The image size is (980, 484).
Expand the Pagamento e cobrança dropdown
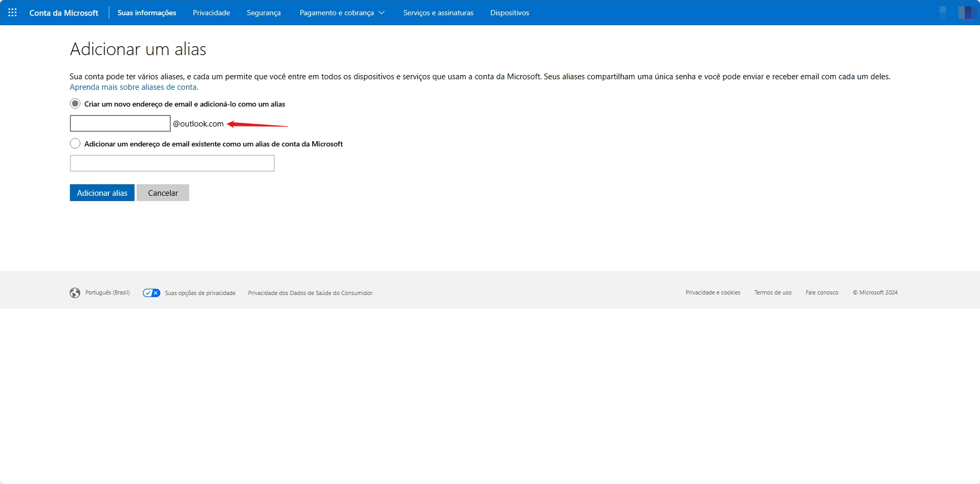coord(342,13)
